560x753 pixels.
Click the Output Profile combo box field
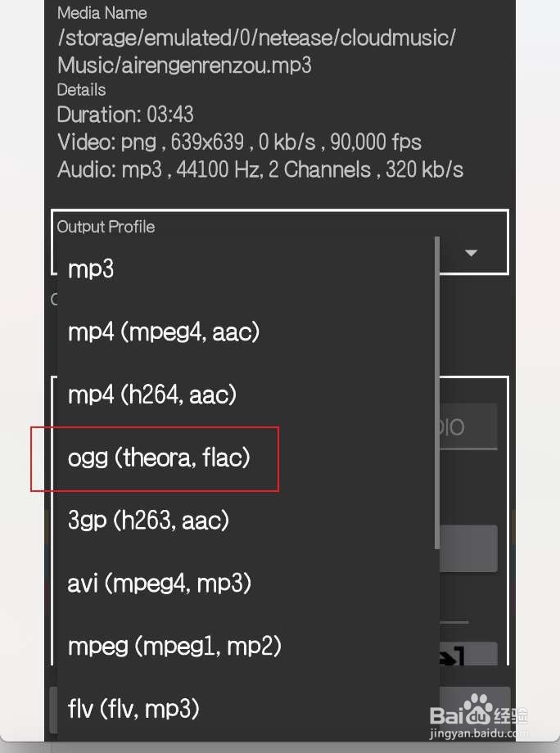280,242
